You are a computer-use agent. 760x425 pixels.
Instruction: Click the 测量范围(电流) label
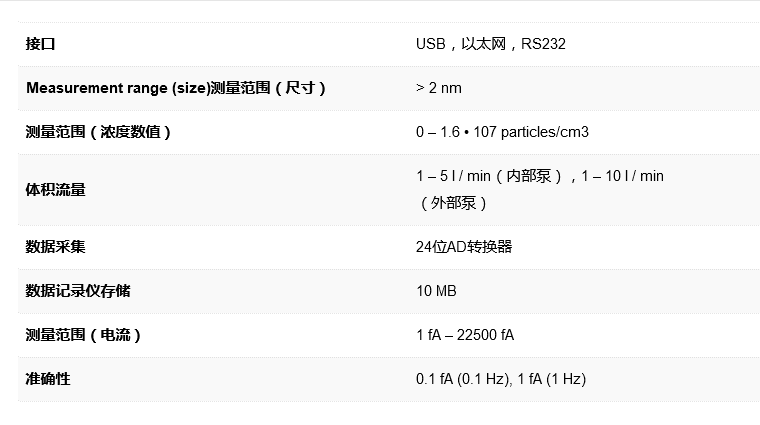point(83,335)
